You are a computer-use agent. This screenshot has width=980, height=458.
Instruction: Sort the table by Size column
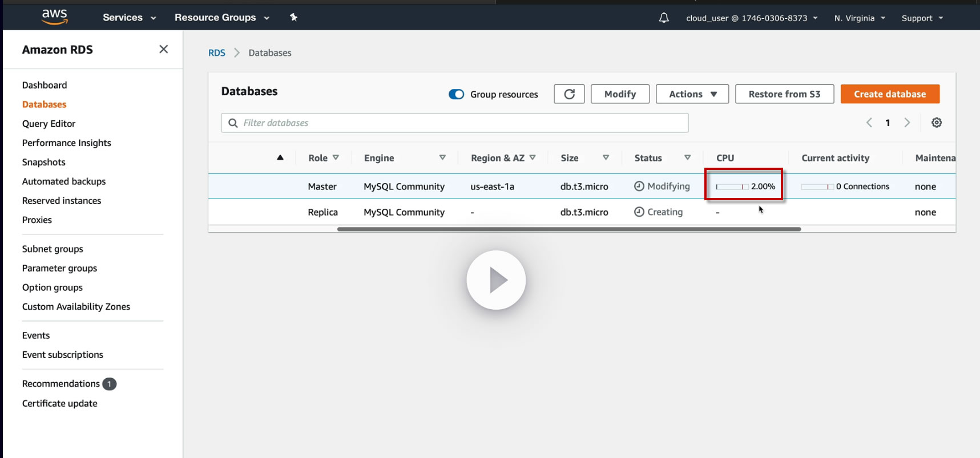584,158
